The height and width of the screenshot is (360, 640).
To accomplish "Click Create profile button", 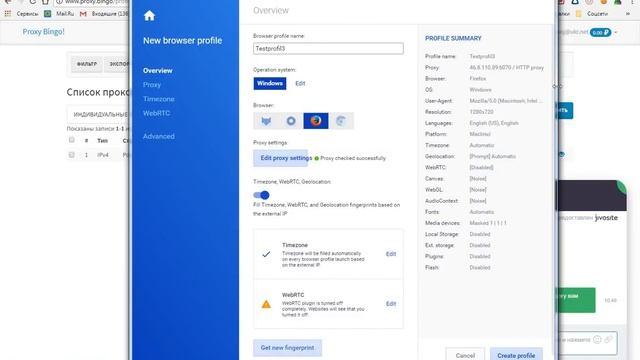I will (x=516, y=355).
